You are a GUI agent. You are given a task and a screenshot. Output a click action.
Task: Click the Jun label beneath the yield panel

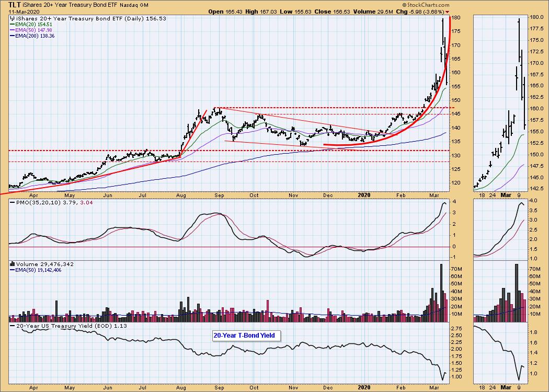coord(108,387)
